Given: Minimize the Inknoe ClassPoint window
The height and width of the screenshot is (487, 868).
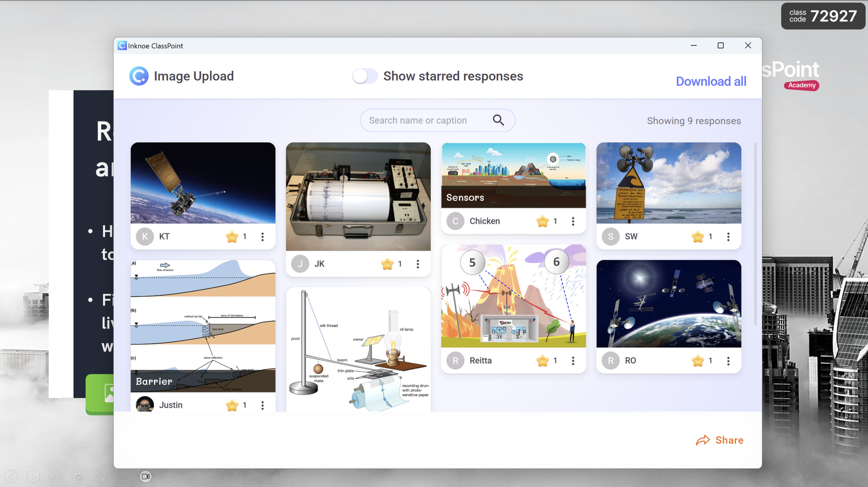Looking at the screenshot, I should (693, 46).
